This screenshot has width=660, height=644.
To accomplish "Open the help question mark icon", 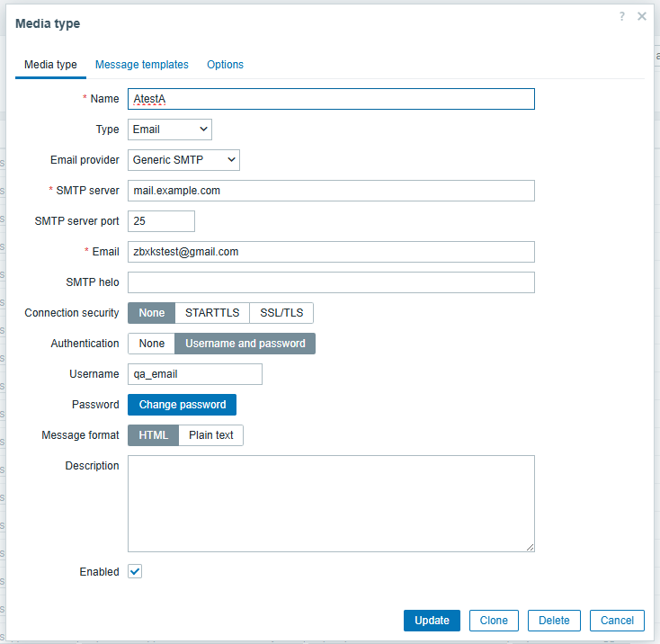I will coord(621,16).
